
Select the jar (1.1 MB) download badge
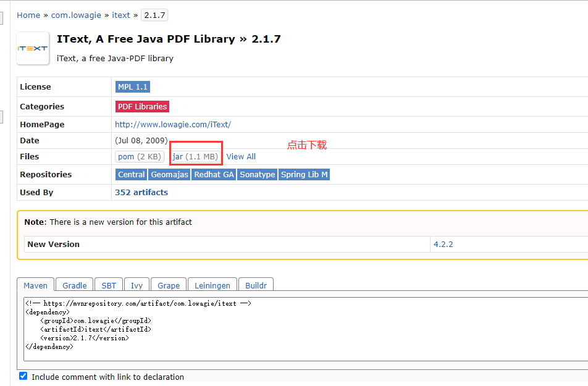195,156
